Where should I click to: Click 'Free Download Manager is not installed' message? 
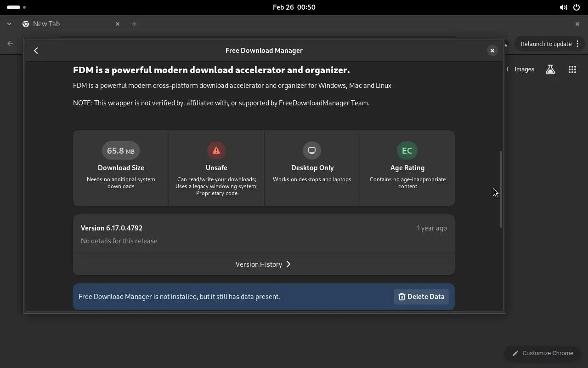tap(179, 297)
